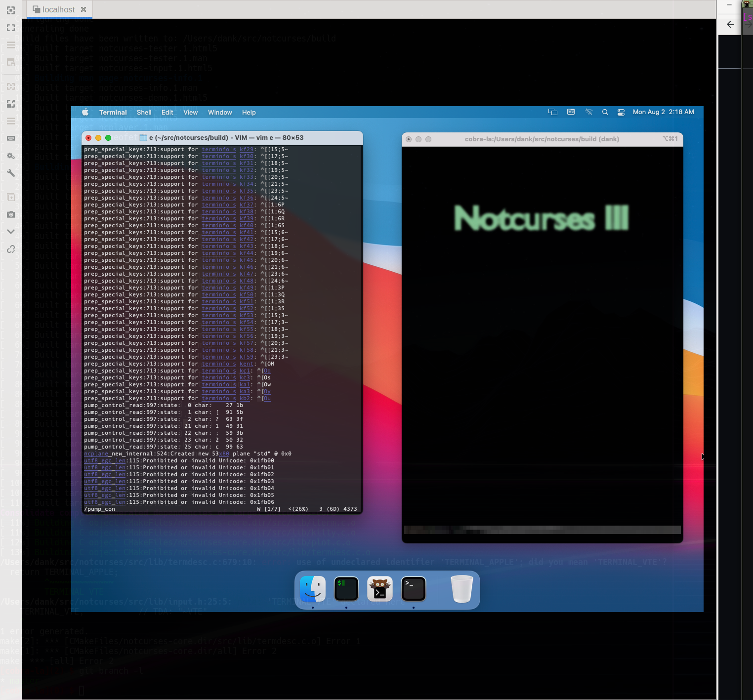The image size is (753, 700).
Task: Open Control Center toggles in menu bar
Action: coord(621,112)
